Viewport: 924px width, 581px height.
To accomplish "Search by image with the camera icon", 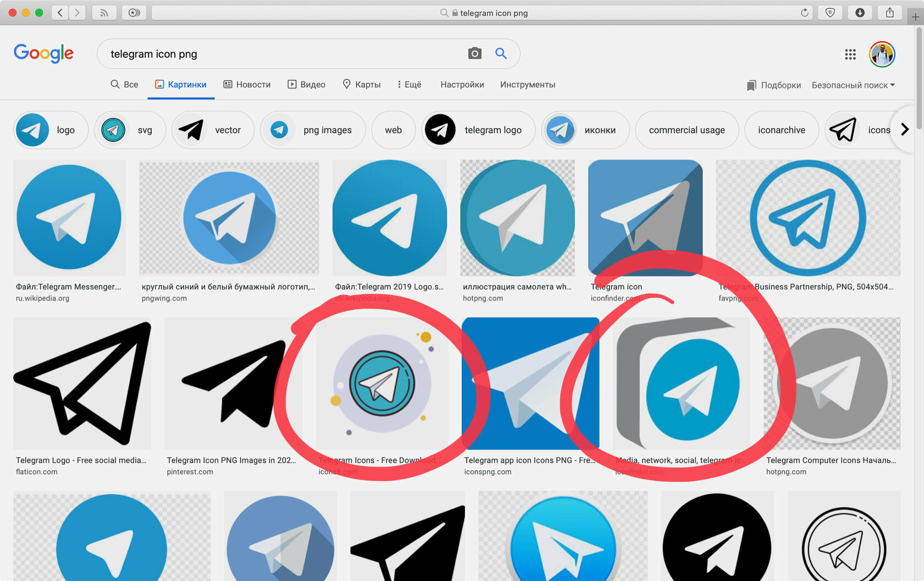I will pyautogui.click(x=475, y=53).
